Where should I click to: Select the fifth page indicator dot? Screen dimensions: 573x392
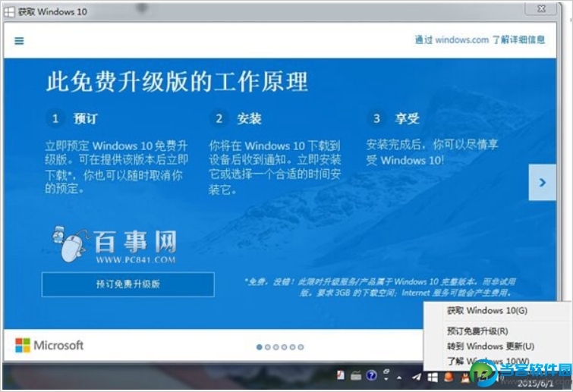click(292, 347)
